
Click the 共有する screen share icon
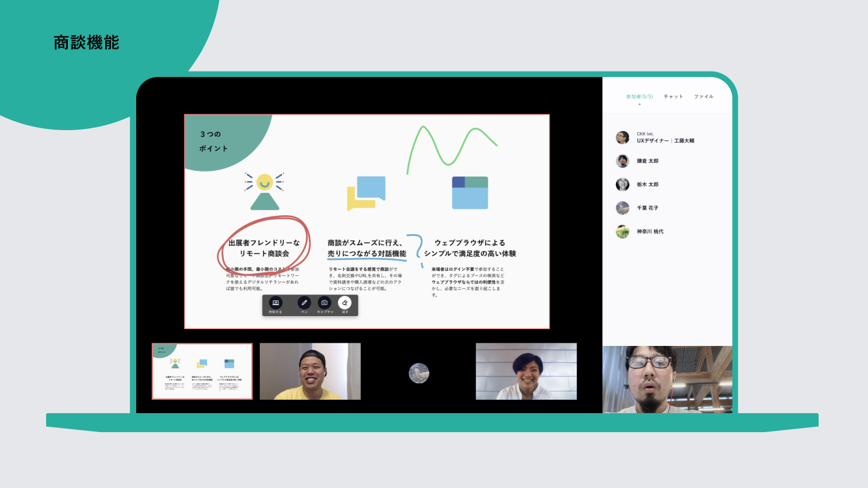coord(276,303)
